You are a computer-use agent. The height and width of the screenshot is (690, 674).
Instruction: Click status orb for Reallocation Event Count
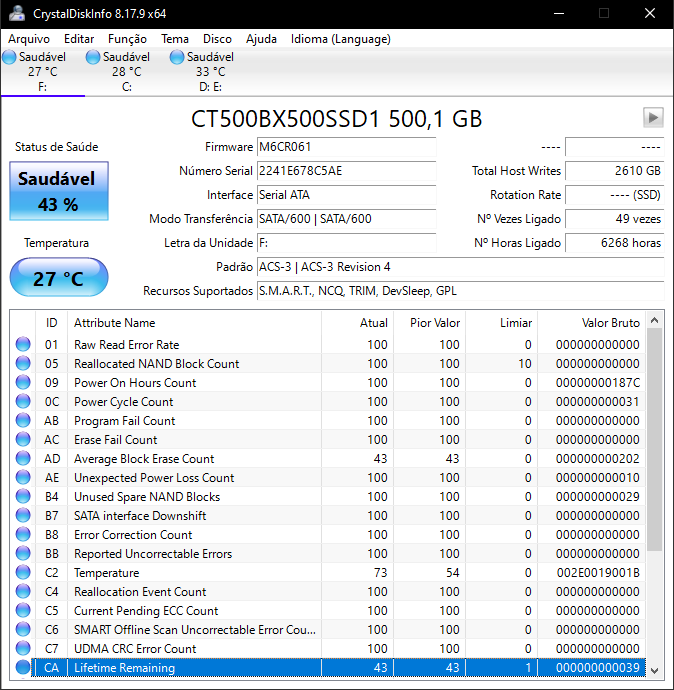[23, 591]
